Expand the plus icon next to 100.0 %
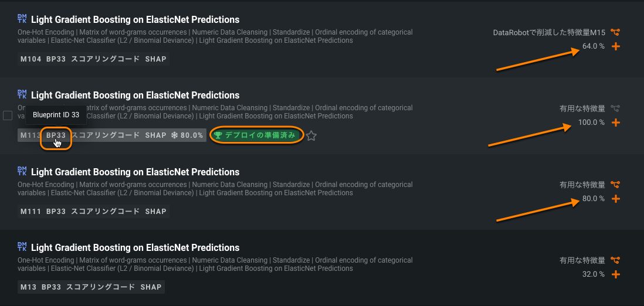Screen dimensions: 644x306 (x=616, y=123)
